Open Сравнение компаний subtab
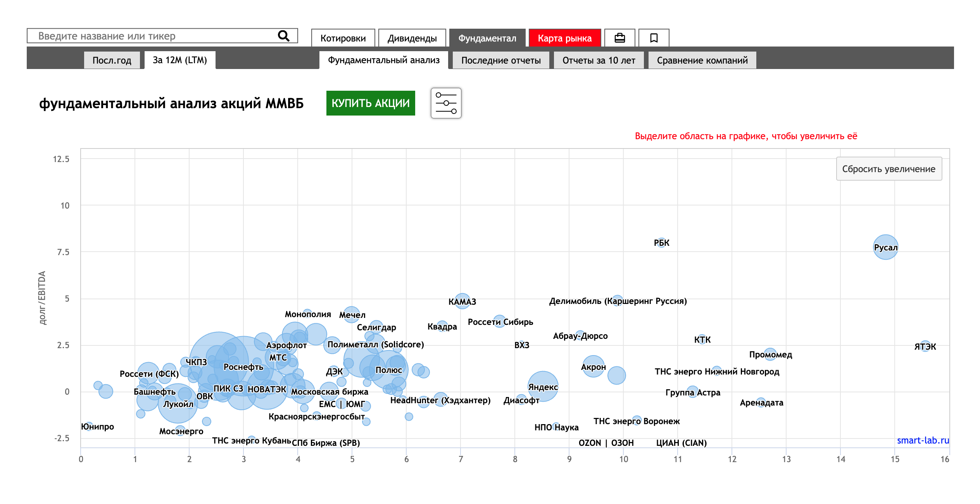Image resolution: width=980 pixels, height=504 pixels. 702,60
